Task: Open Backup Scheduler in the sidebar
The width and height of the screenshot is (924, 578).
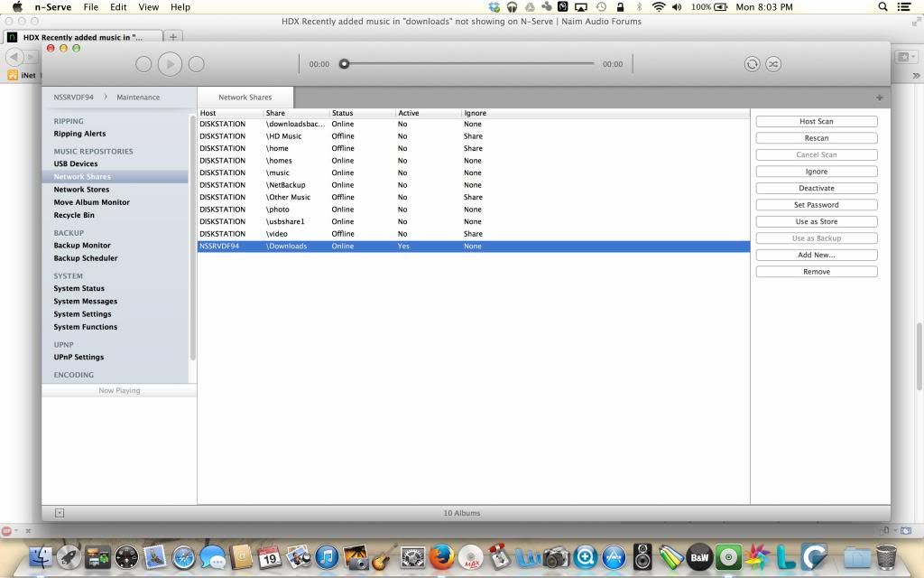Action: click(86, 258)
